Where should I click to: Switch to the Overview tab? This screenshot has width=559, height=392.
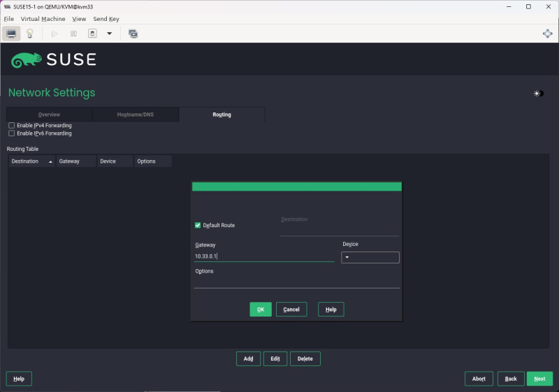(x=49, y=115)
